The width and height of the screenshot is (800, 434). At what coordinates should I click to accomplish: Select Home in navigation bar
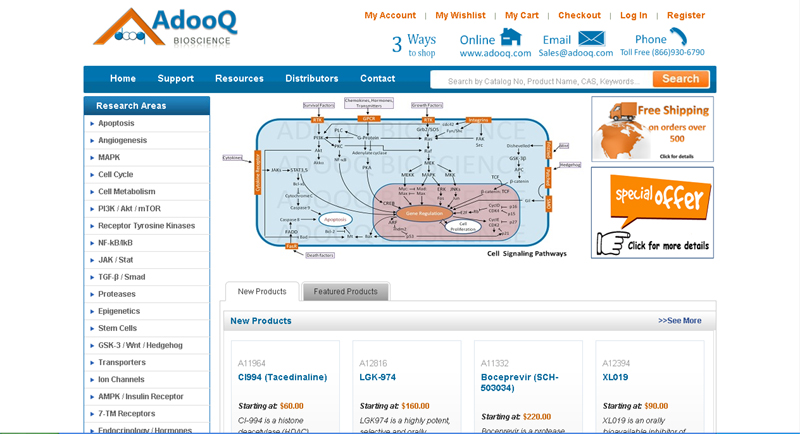(x=123, y=79)
